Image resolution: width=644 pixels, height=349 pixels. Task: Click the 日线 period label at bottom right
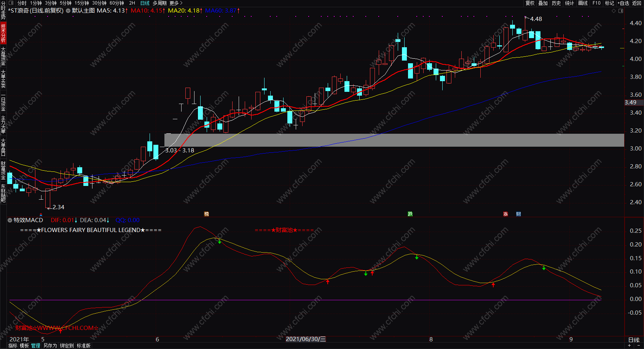pyautogui.click(x=634, y=340)
